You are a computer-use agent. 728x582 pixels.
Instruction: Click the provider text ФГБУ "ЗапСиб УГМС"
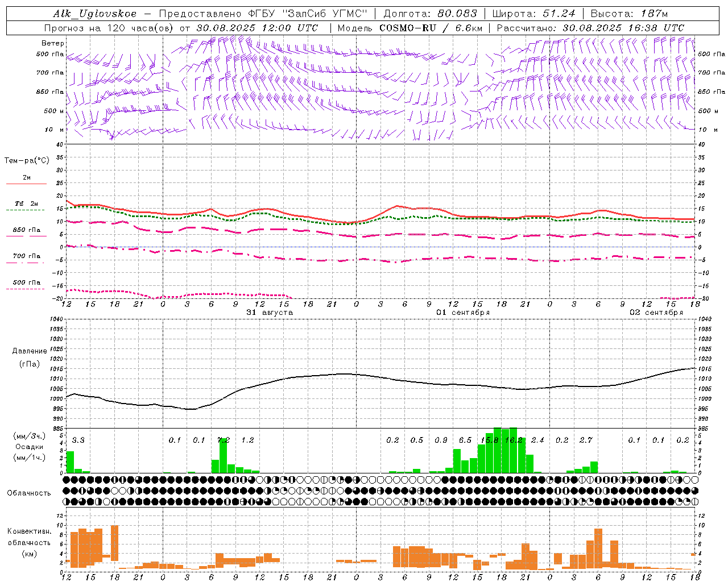tap(308, 14)
